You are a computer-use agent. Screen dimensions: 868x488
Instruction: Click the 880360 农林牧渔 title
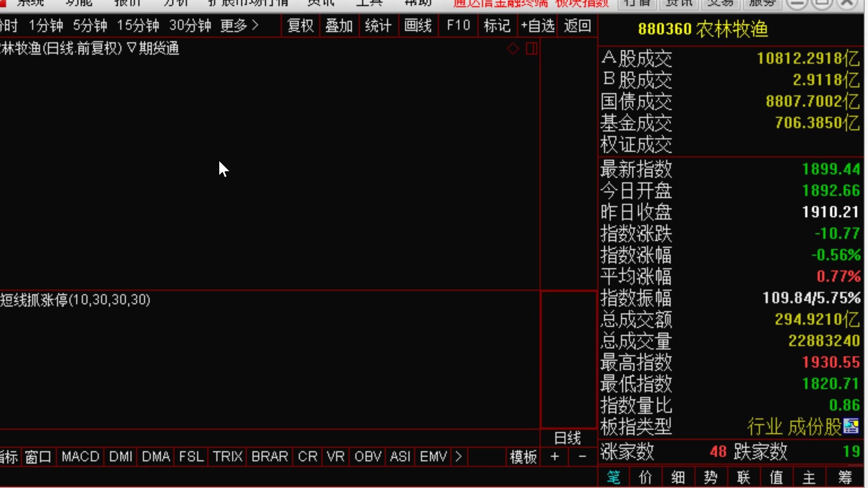[703, 29]
